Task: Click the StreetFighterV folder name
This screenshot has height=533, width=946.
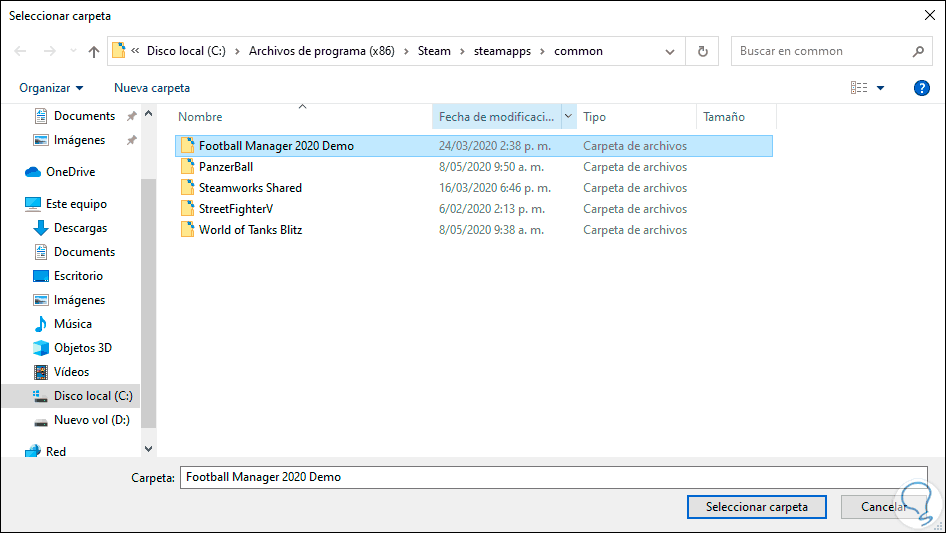Action: pos(236,209)
